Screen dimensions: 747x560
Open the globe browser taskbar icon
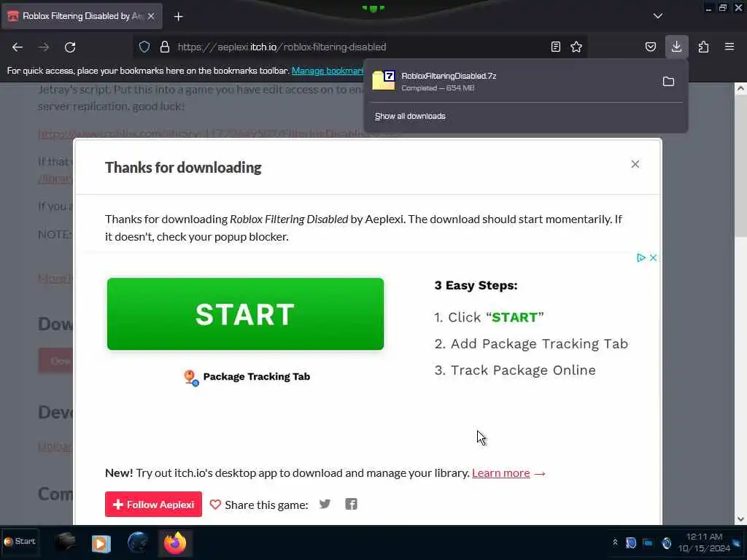138,542
